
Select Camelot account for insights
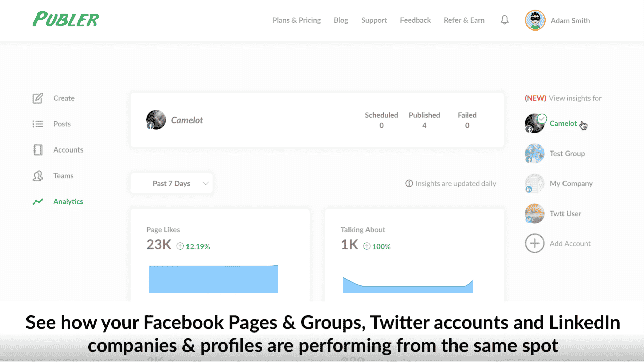(563, 123)
